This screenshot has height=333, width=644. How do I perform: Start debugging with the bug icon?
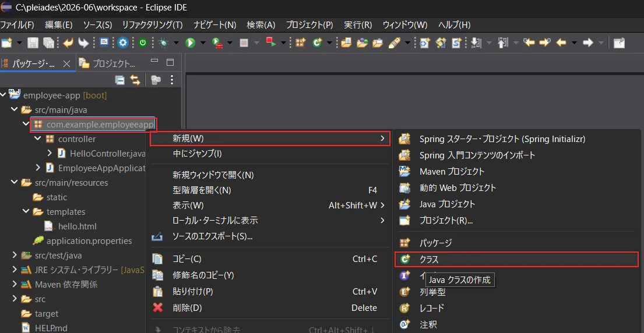coord(164,42)
